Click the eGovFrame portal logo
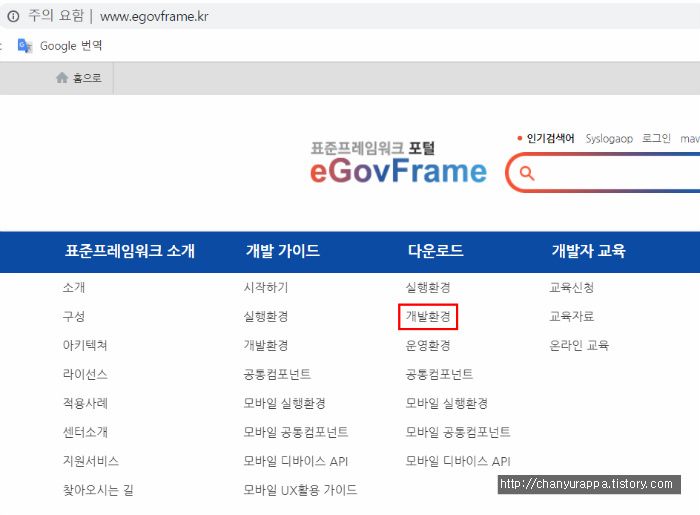 coord(398,163)
